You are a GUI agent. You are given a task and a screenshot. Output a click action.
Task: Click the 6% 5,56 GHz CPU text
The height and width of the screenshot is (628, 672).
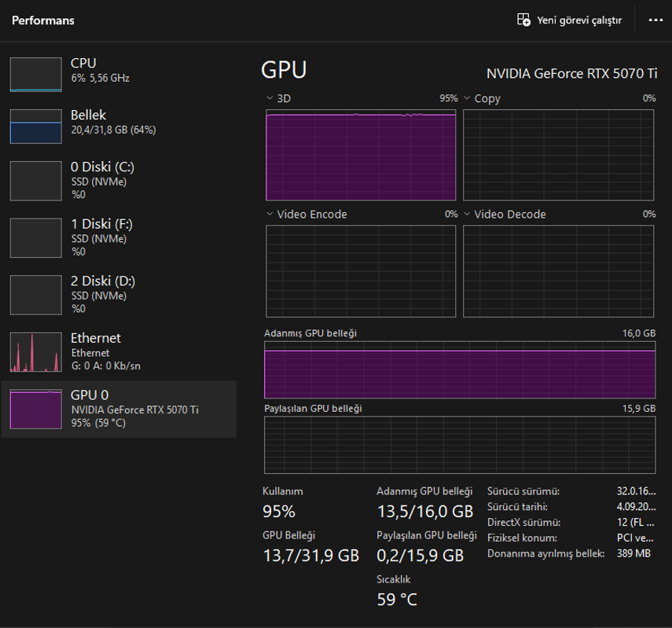tap(101, 78)
